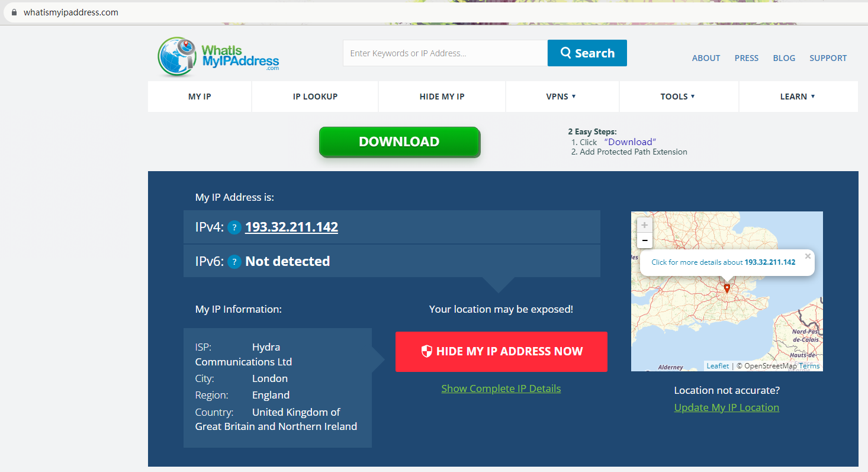Open the PRESS link
Image resolution: width=868 pixels, height=472 pixels.
(x=747, y=58)
